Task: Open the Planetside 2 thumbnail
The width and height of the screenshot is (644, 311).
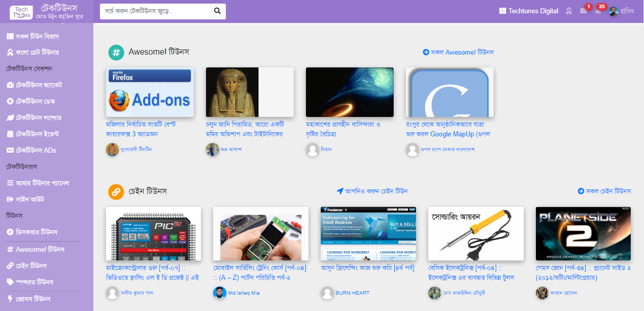Action: coord(583,234)
